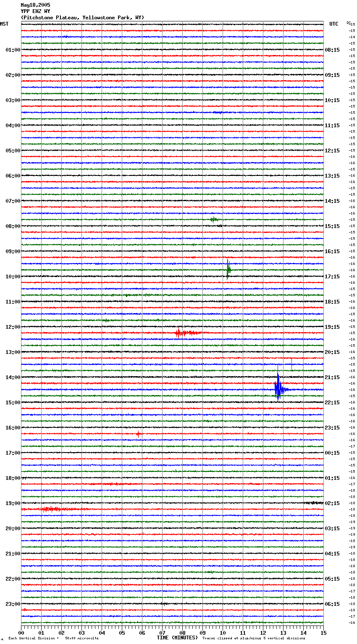The image size is (357, 644).
Task: Select the 01:00 MST time label
Action: [x=13, y=50]
